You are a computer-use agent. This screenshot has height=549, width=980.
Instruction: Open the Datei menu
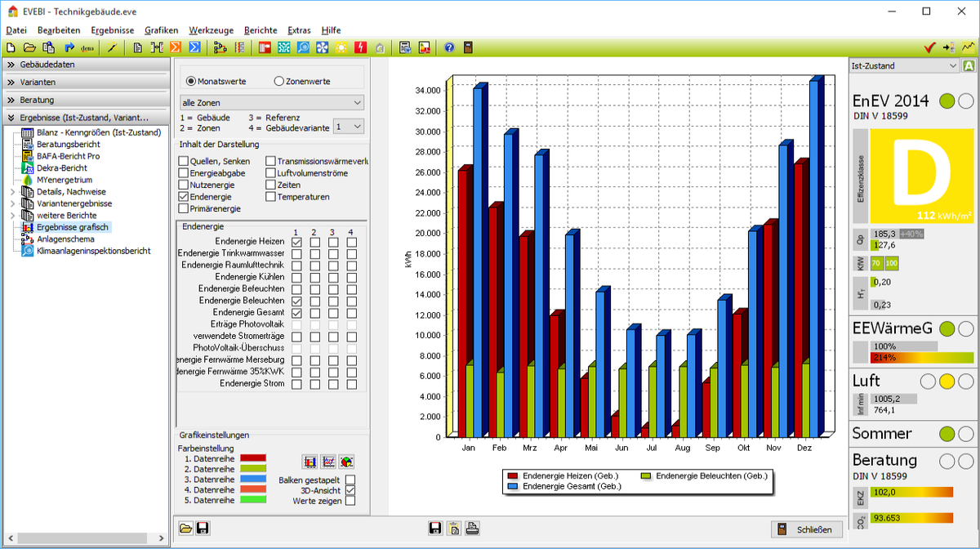[16, 30]
